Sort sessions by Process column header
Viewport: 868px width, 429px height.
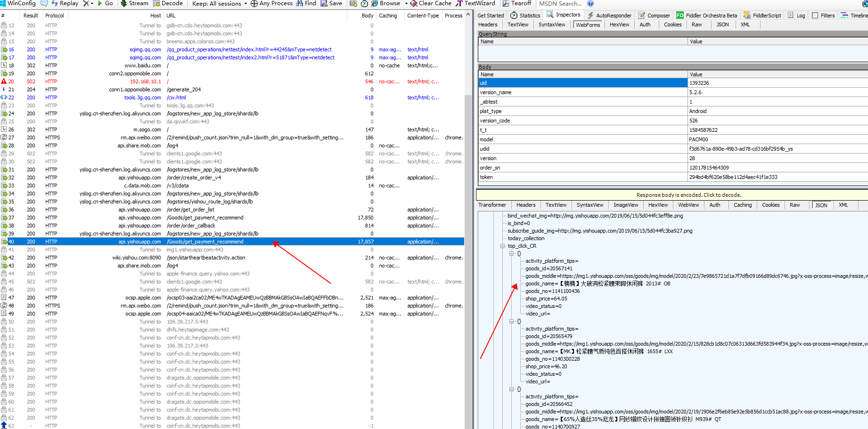click(453, 16)
